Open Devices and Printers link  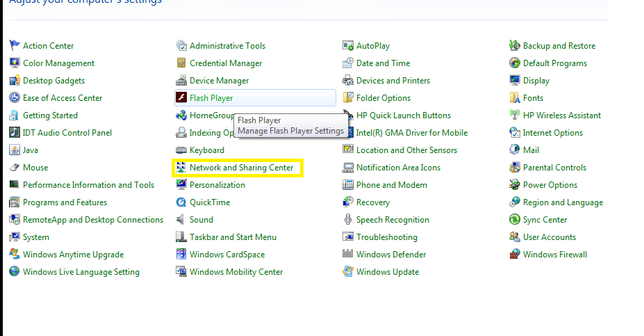[x=393, y=81]
